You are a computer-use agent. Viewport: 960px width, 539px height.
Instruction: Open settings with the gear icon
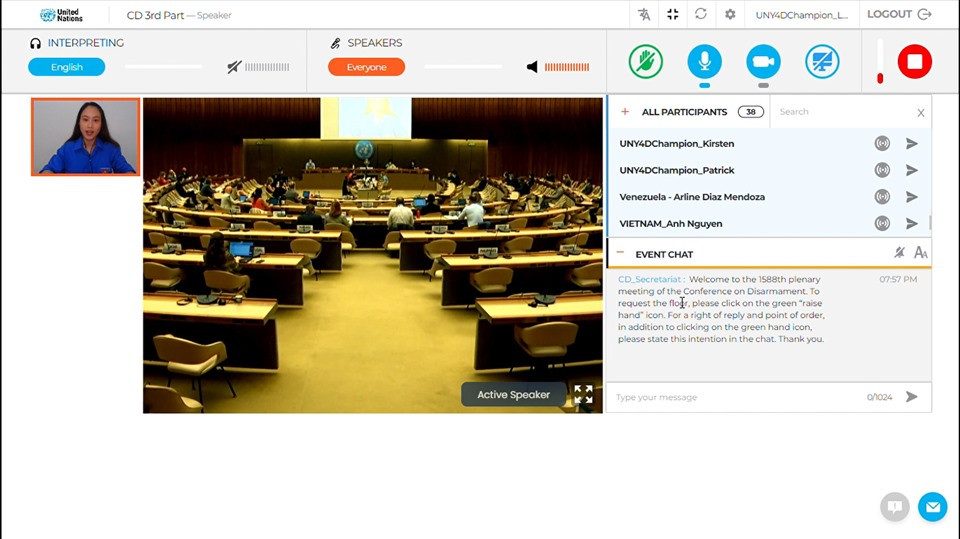[x=730, y=15]
